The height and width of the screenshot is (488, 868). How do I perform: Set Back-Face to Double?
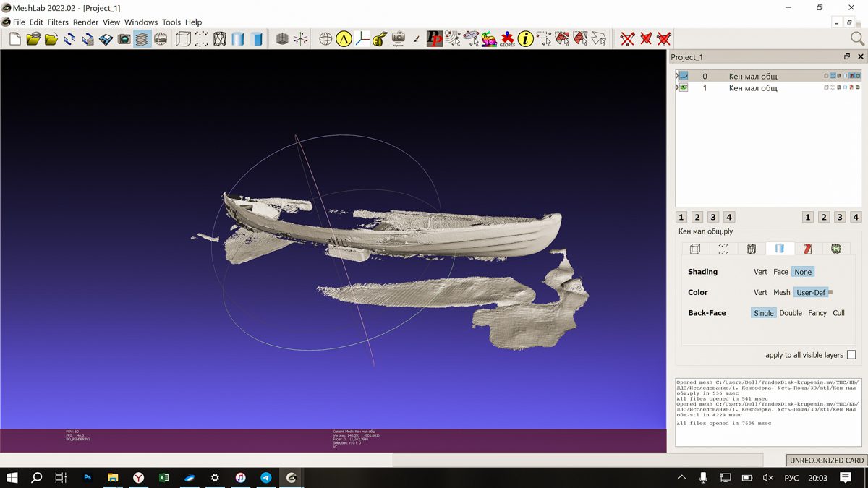coord(791,313)
